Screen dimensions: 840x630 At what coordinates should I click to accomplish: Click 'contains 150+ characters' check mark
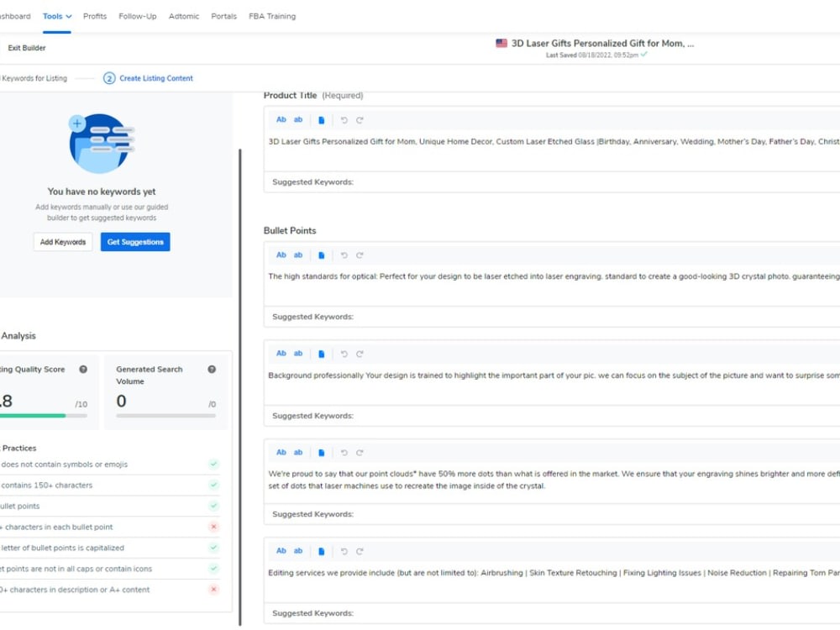pos(213,485)
